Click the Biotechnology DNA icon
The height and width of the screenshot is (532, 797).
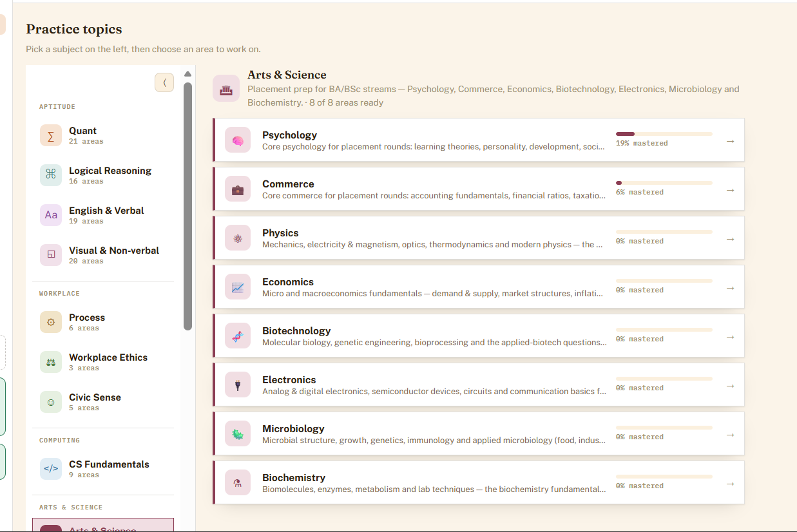pyautogui.click(x=238, y=336)
